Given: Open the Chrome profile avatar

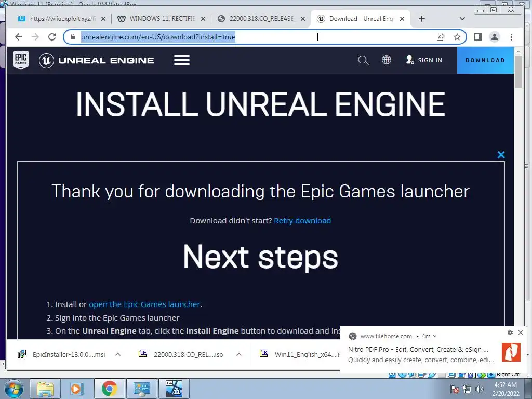Looking at the screenshot, I should pos(495,37).
